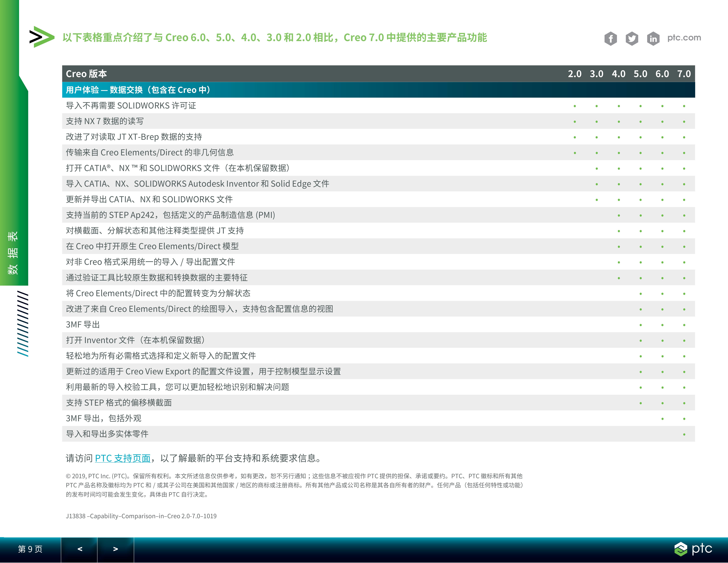
Task: Click the © 2019, PTC Inc. copyright notice
Action: [294, 485]
